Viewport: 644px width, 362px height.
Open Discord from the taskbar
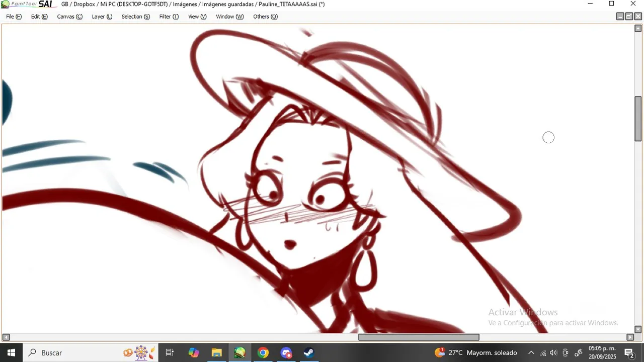pyautogui.click(x=286, y=353)
